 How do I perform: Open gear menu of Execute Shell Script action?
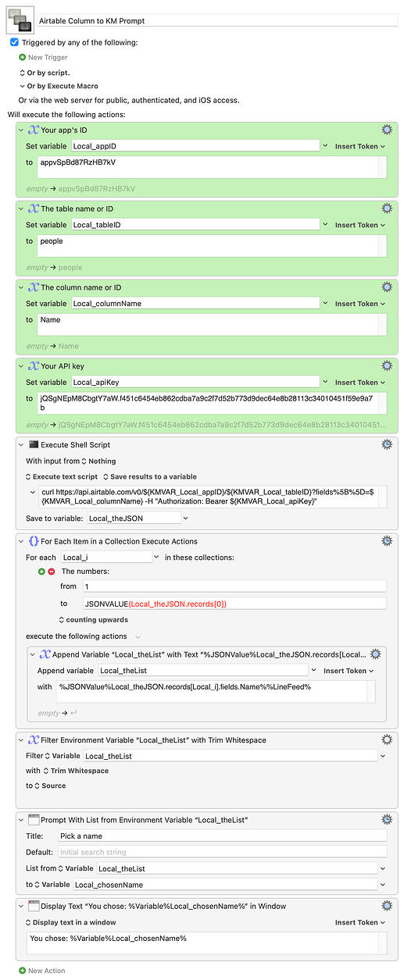click(x=386, y=444)
